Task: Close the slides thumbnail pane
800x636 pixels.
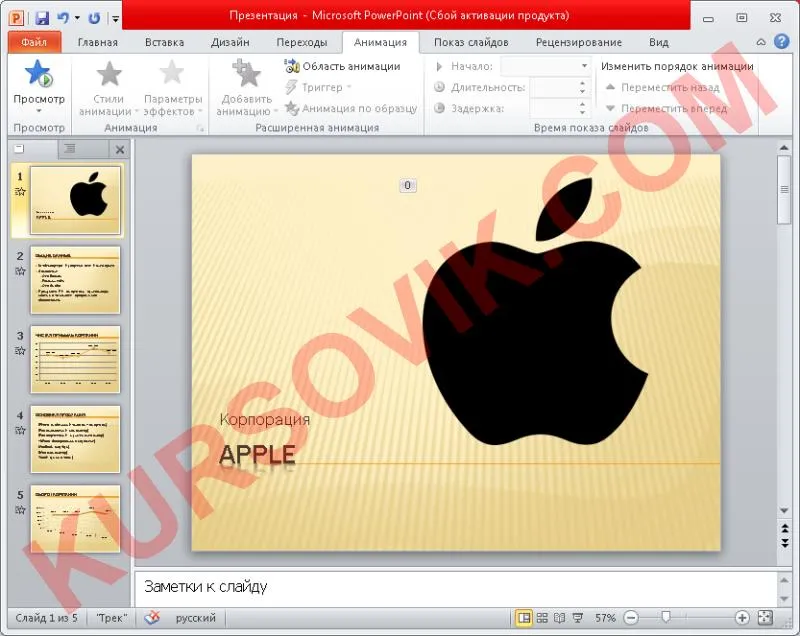Action: tap(120, 149)
